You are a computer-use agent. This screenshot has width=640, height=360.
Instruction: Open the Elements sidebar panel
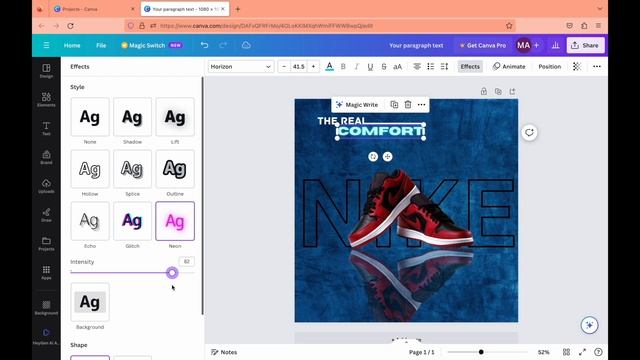pos(46,99)
